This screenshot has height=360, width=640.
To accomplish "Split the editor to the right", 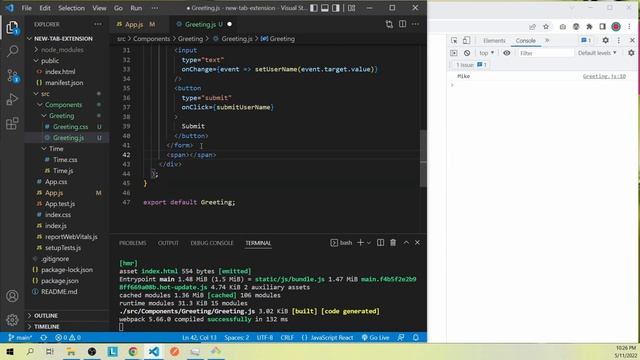I will click(402, 24).
